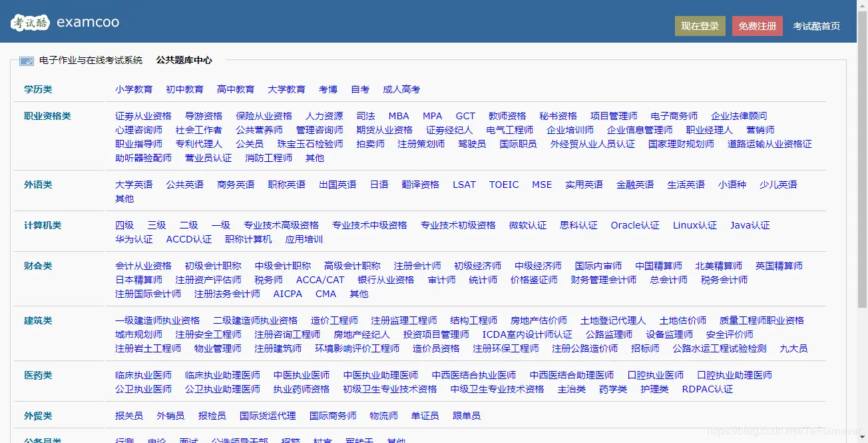The height and width of the screenshot is (443, 868).
Task: Open 大学英语 in the 外语类 section
Action: click(x=133, y=184)
